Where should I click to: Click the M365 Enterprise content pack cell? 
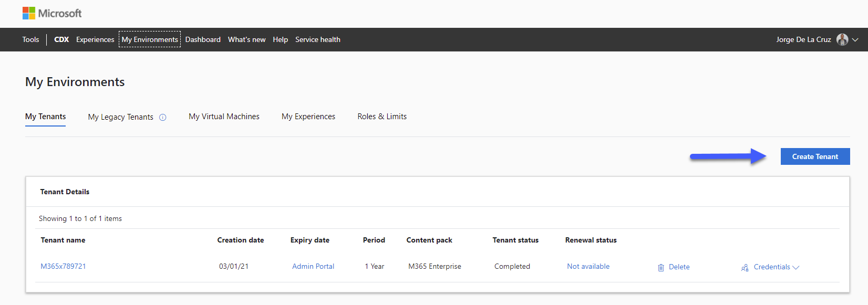tap(435, 266)
